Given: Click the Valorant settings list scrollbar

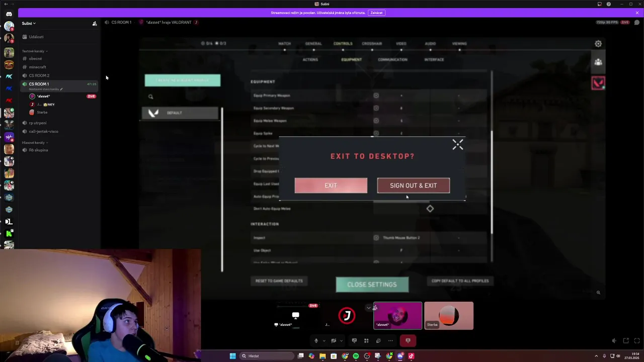Looking at the screenshot, I should tap(492, 182).
